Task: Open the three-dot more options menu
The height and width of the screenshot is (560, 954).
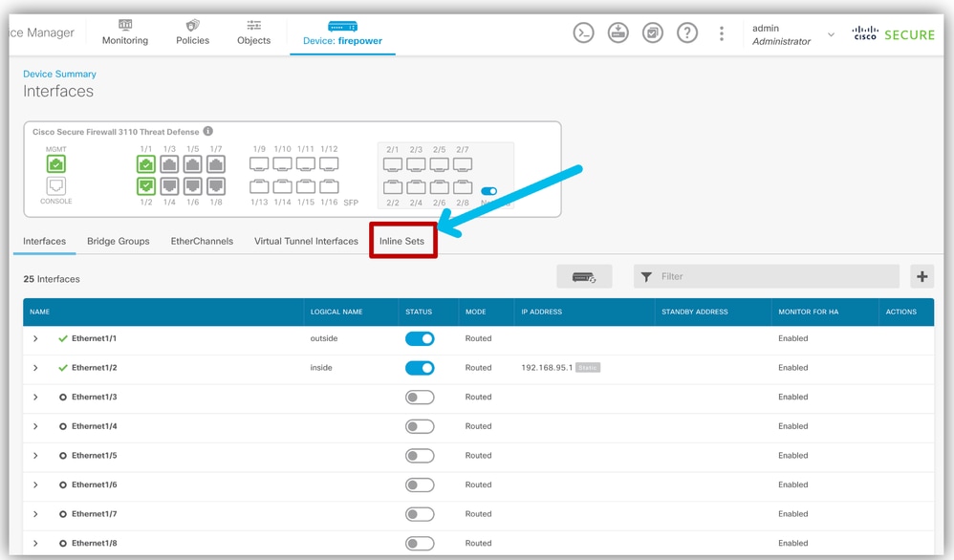Action: point(722,33)
